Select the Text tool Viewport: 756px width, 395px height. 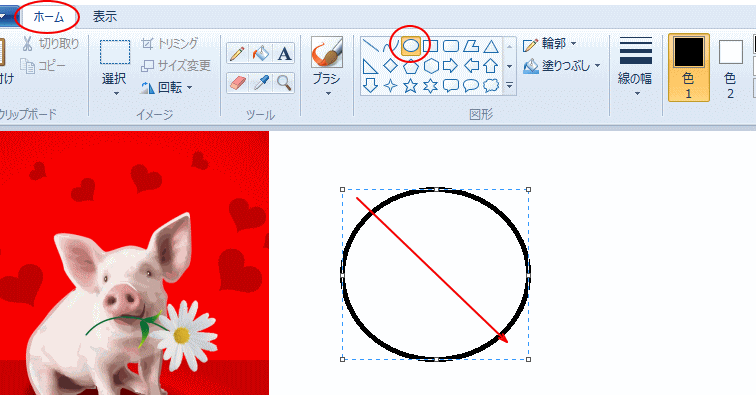click(284, 54)
